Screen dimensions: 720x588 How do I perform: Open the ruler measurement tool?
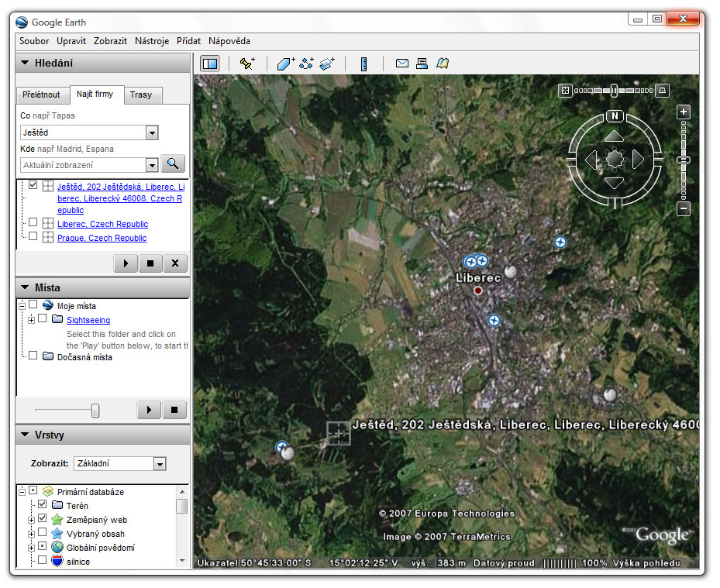pos(364,64)
